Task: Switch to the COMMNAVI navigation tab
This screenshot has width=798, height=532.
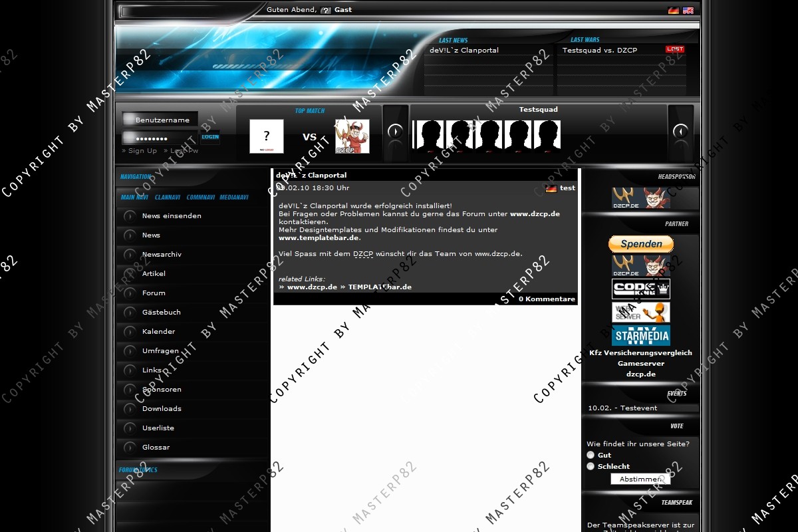Action: (200, 198)
